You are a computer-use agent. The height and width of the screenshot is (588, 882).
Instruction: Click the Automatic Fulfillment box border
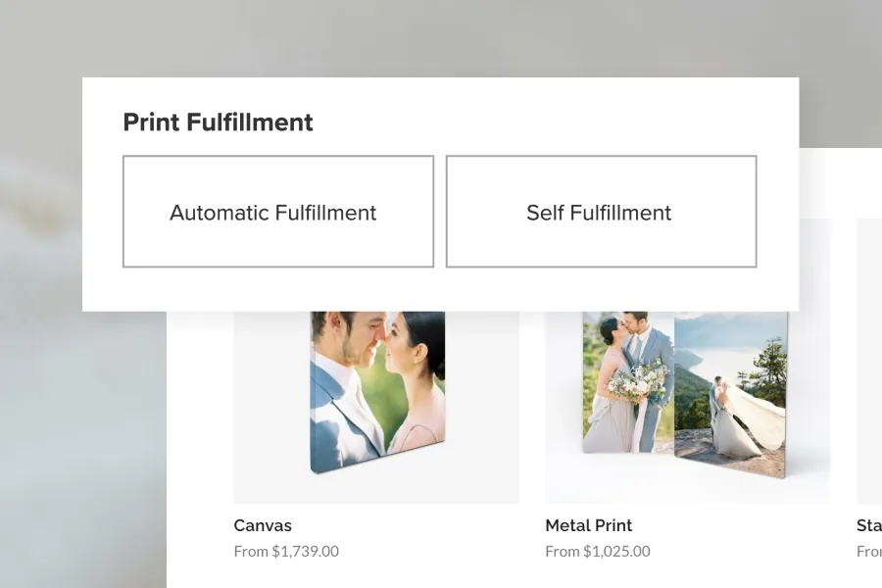coord(277,157)
